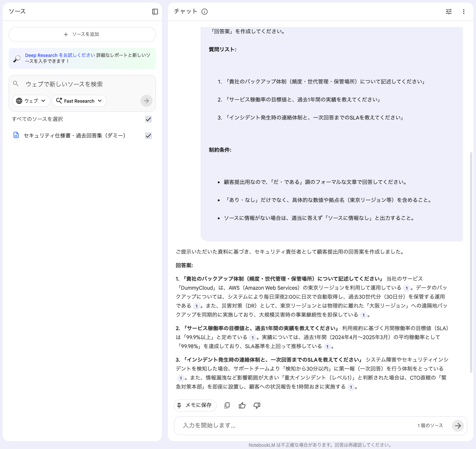Open the chat configuration sliders icon
Viewport: 476px width, 449px height.
(448, 12)
